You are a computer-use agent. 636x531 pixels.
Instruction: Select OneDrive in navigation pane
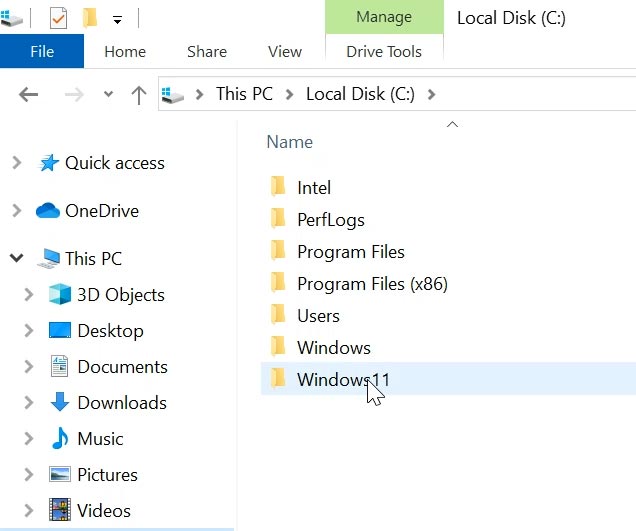click(102, 211)
